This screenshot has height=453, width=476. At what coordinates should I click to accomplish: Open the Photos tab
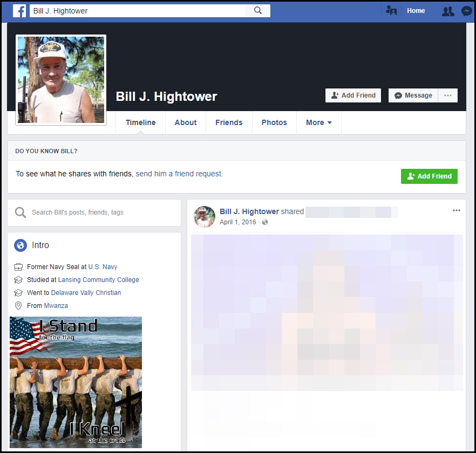[x=274, y=122]
